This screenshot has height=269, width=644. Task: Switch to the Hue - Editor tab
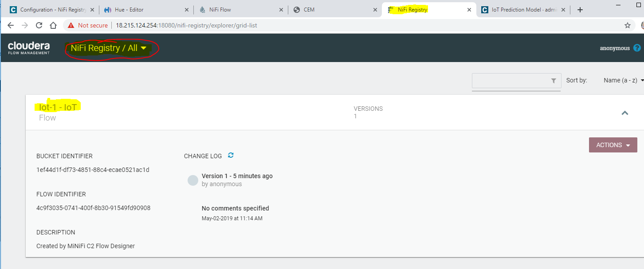tap(146, 10)
